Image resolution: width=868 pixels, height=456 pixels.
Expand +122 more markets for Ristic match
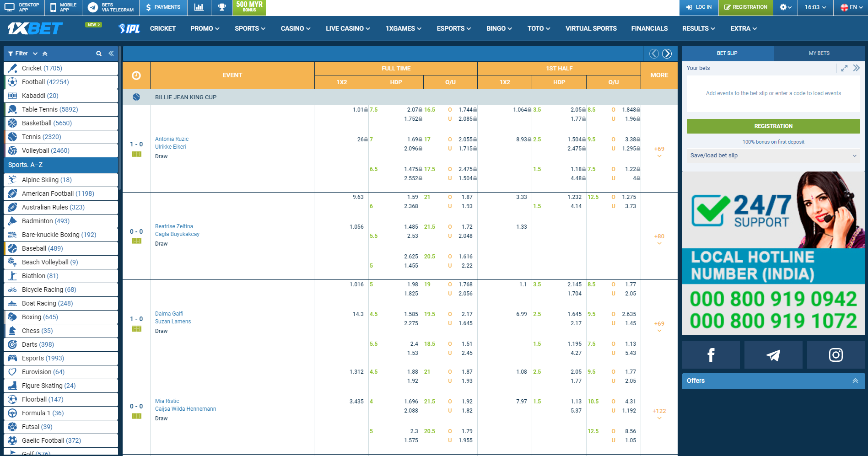tap(659, 413)
